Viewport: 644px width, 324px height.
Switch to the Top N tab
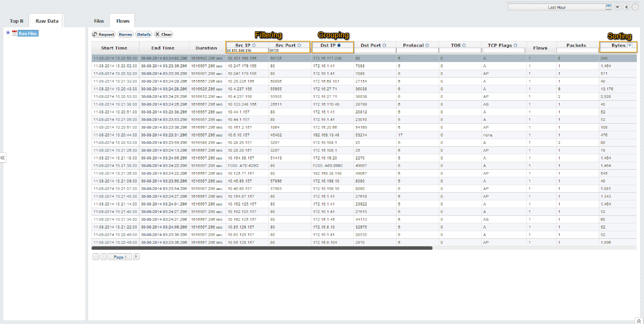coord(16,21)
